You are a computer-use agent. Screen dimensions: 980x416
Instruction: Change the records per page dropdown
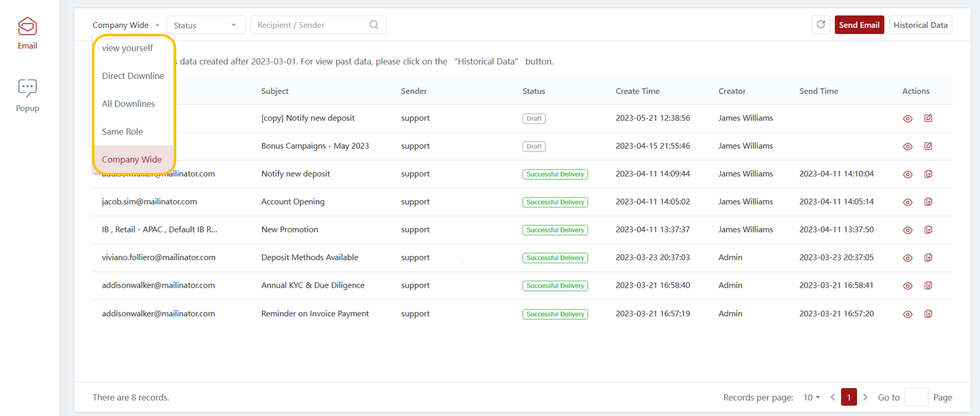click(811, 398)
